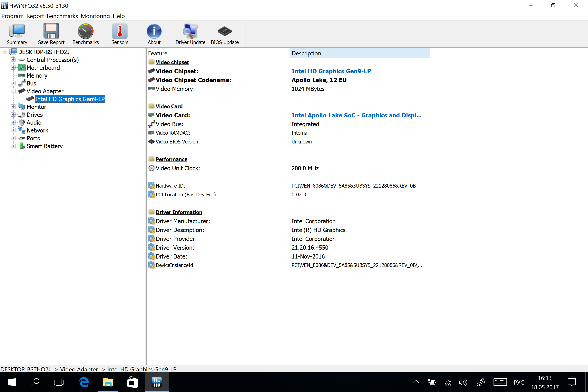
Task: Click the Driver Manufacturer row
Action: [288, 221]
